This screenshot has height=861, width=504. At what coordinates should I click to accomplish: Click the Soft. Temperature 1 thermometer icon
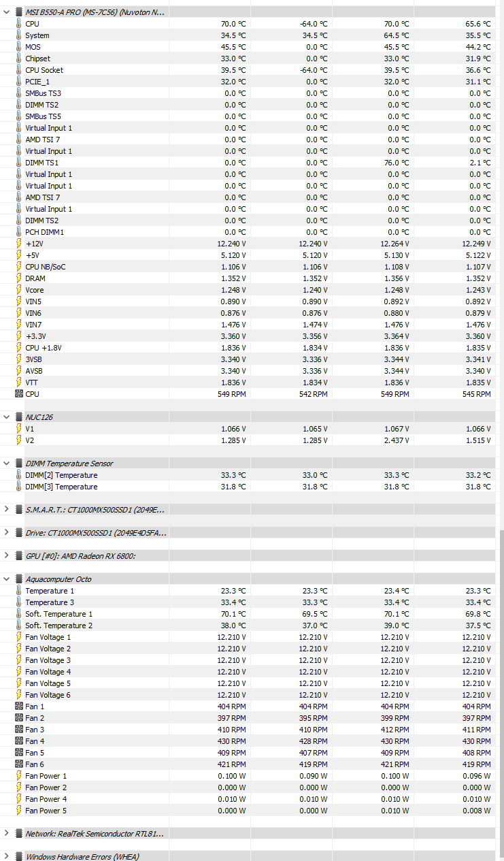[19, 614]
